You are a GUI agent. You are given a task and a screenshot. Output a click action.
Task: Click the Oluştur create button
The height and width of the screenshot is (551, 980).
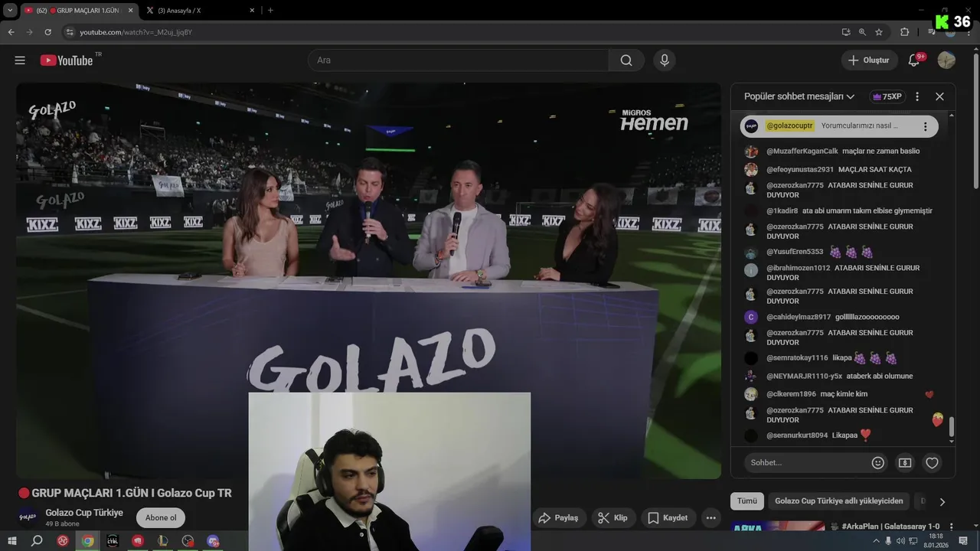pyautogui.click(x=869, y=60)
